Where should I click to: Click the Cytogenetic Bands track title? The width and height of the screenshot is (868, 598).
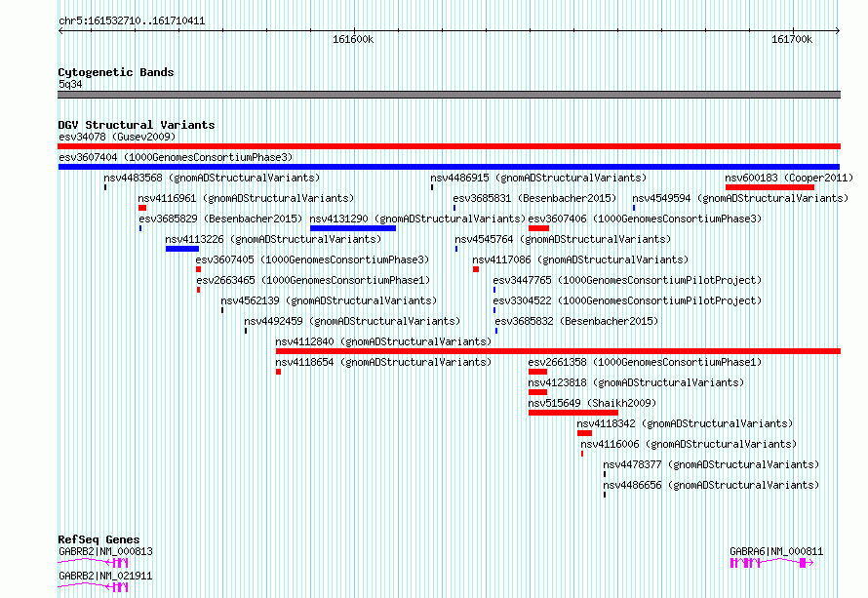[116, 72]
